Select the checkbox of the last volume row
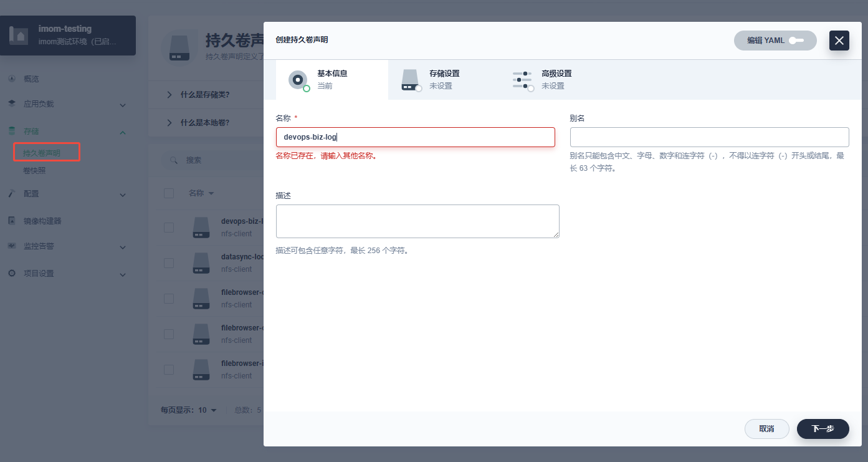Viewport: 868px width, 462px height. click(x=169, y=370)
